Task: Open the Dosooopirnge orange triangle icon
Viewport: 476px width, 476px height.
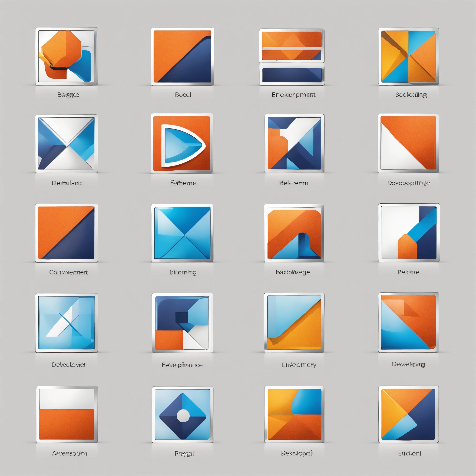Action: click(408, 143)
